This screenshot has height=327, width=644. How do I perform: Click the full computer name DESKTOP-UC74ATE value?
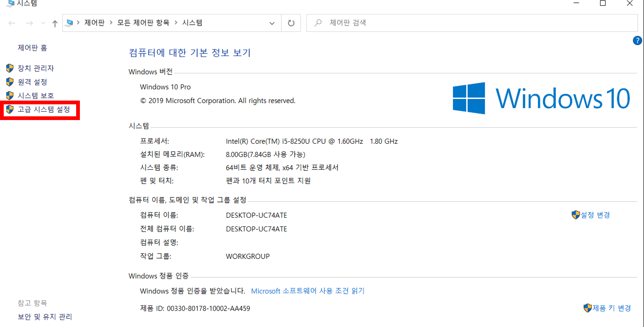coord(256,229)
